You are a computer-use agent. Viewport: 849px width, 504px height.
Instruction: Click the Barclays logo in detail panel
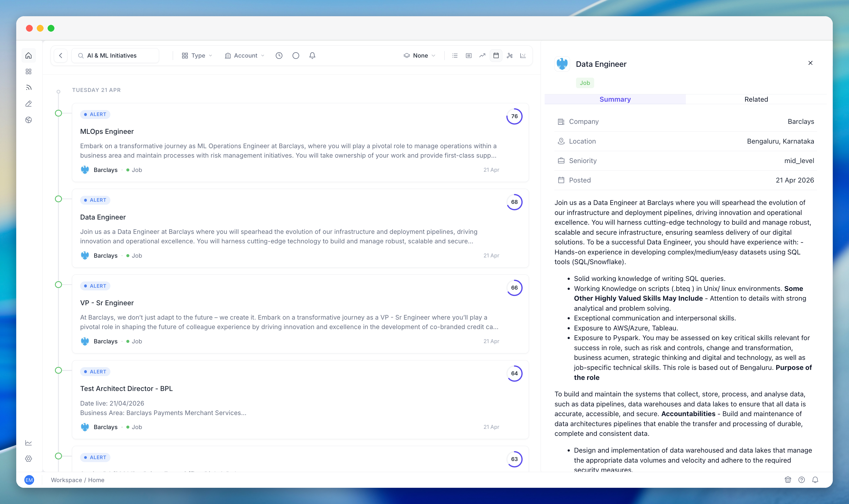[562, 64]
